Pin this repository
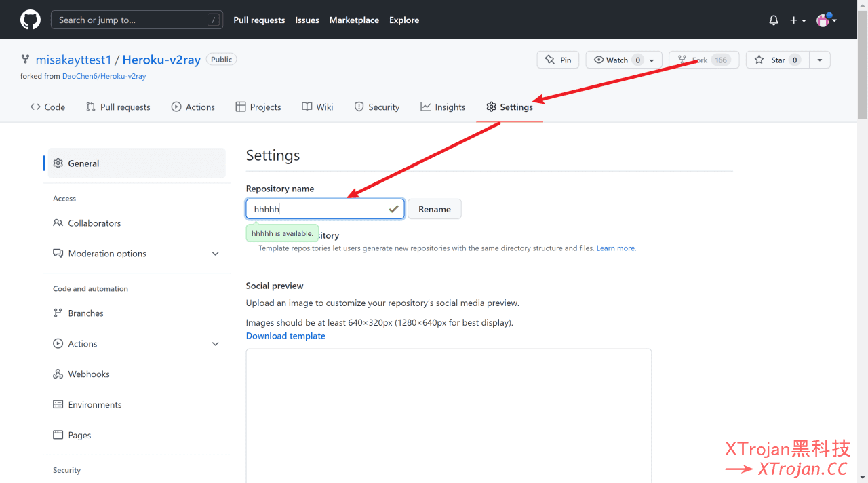This screenshot has height=483, width=868. 558,60
